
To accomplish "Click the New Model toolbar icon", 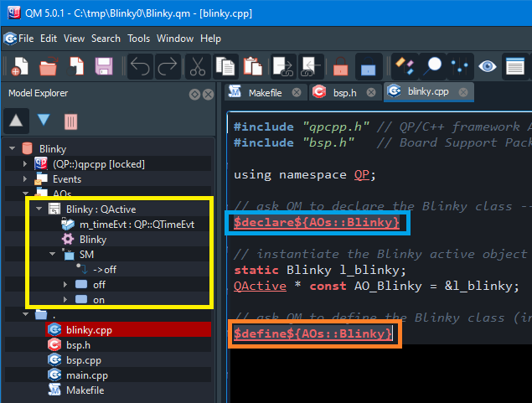I will point(20,66).
